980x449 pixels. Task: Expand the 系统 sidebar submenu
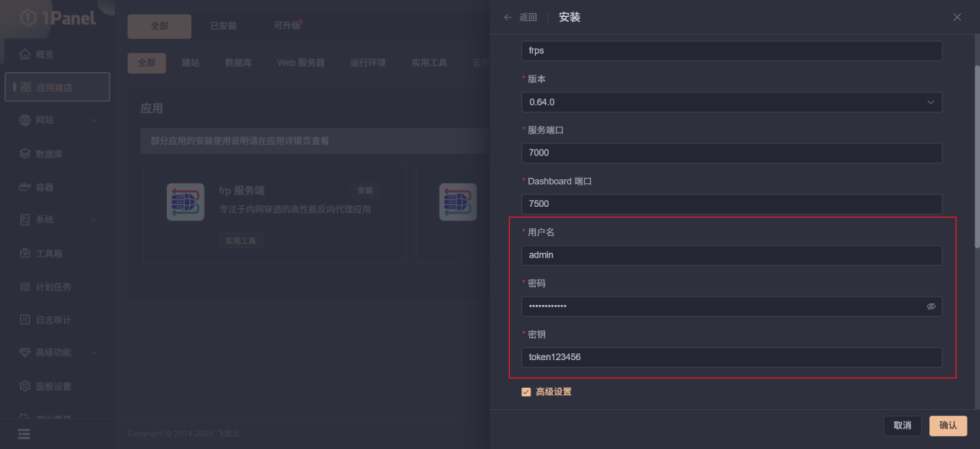point(93,220)
